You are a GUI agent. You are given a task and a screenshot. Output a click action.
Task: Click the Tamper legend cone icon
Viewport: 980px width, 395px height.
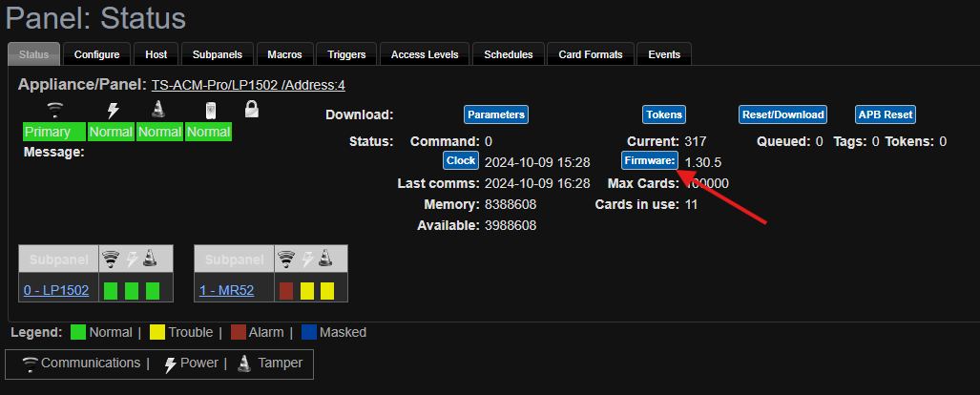pyautogui.click(x=245, y=364)
